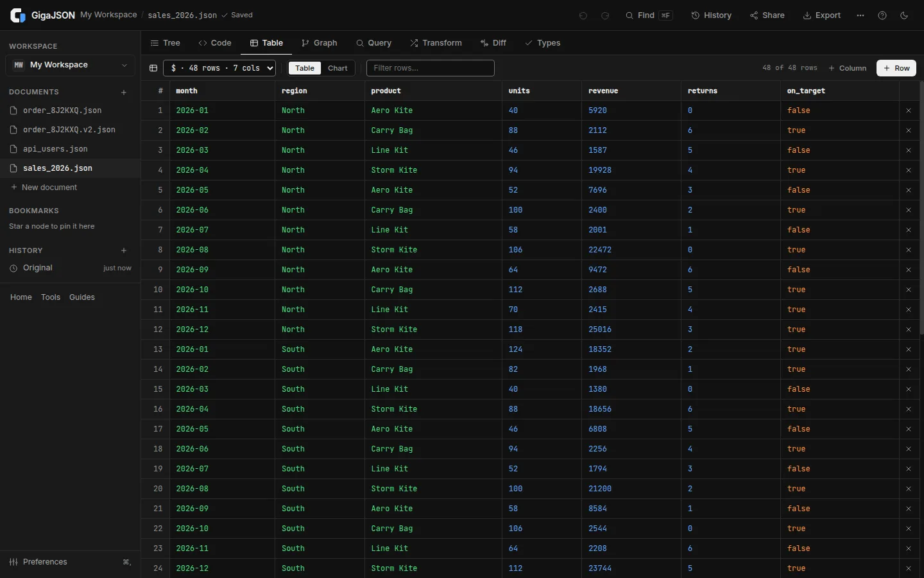Click the plus icon next to DOCUMENTS
The height and width of the screenshot is (578, 924).
click(124, 92)
